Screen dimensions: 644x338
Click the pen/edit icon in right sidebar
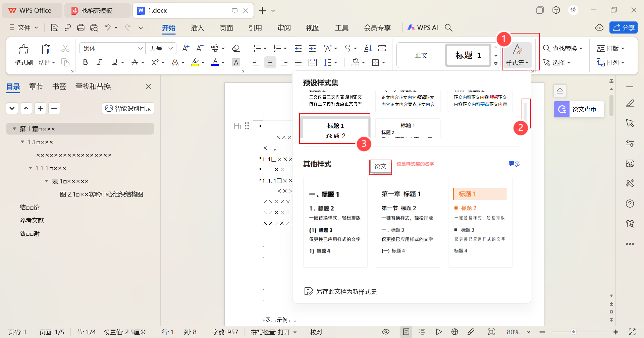[x=630, y=103]
